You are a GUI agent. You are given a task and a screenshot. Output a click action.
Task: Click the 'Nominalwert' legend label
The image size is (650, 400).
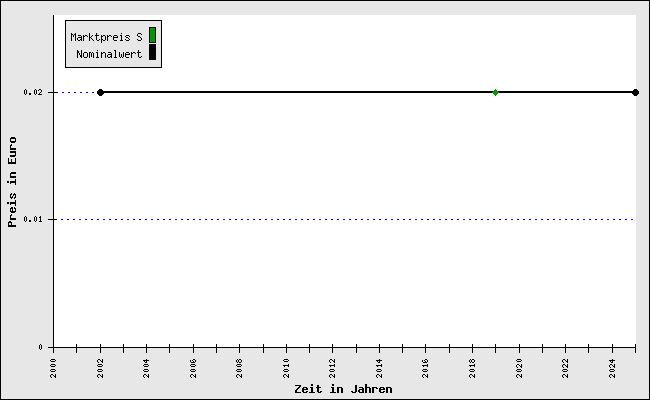coord(109,54)
